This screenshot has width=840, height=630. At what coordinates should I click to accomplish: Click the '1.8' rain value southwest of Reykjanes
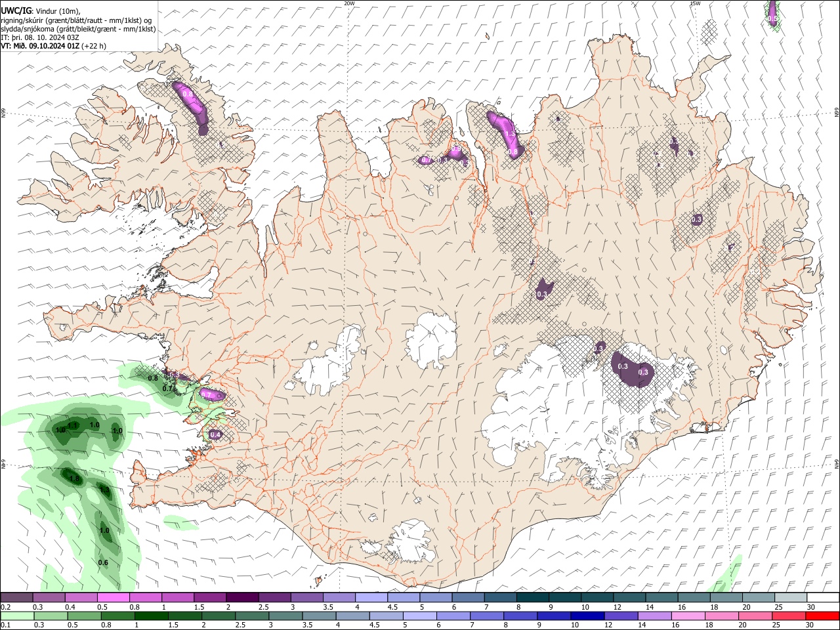[x=73, y=479]
